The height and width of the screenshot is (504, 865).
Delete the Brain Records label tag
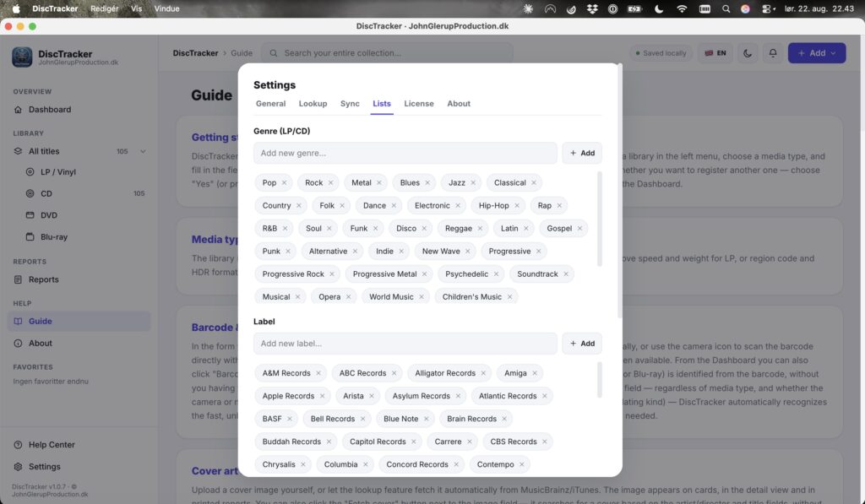[x=504, y=419]
